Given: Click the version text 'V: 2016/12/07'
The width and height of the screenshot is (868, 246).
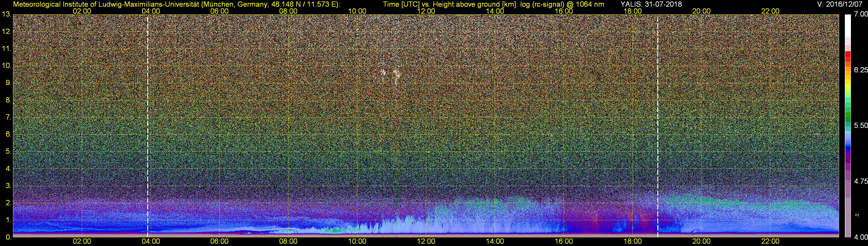Looking at the screenshot, I should pos(839,4).
